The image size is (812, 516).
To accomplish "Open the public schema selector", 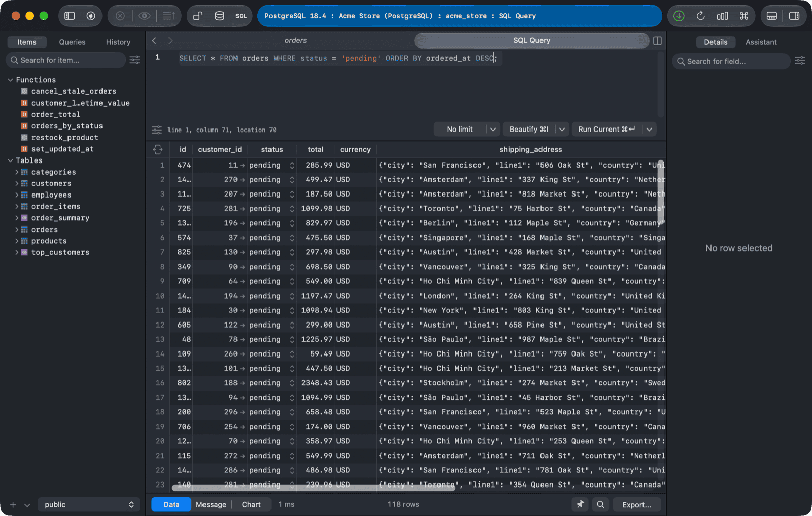I will coord(89,505).
